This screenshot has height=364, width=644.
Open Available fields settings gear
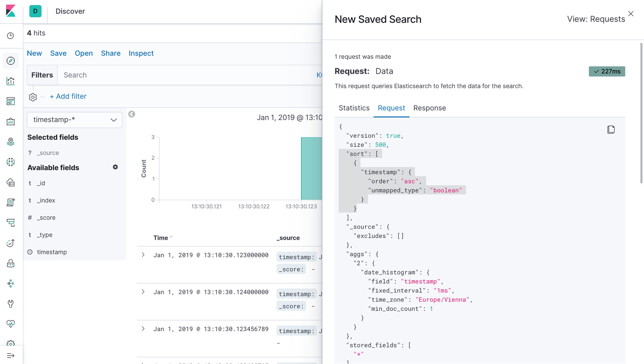pos(115,167)
